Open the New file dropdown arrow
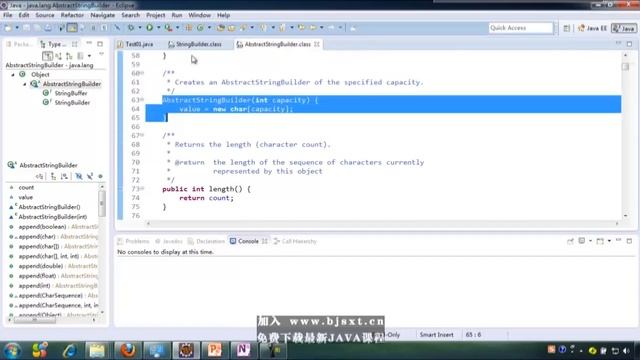 pyautogui.click(x=17, y=28)
